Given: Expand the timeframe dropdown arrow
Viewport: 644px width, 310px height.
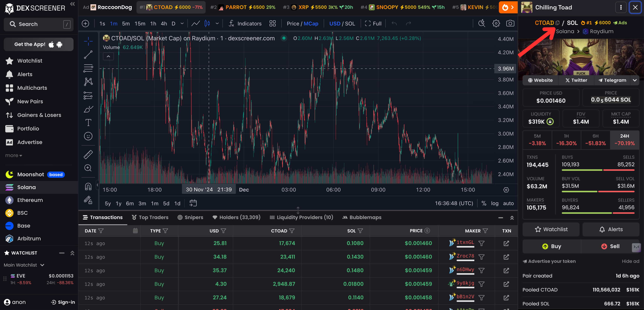Looking at the screenshot, I should [182, 24].
